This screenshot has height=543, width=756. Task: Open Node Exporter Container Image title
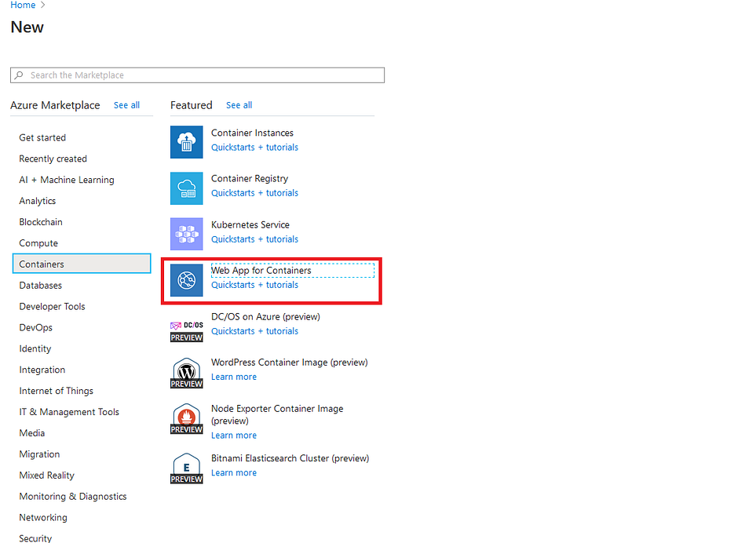[277, 414]
